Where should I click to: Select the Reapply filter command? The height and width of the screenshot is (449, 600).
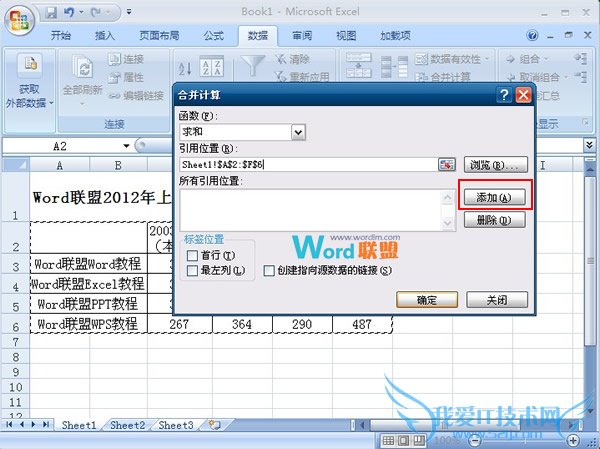302,77
